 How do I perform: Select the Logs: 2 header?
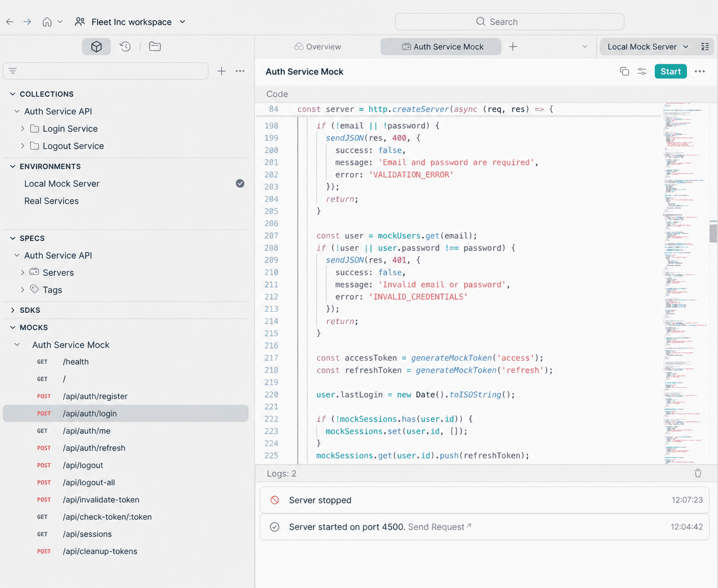click(x=281, y=474)
